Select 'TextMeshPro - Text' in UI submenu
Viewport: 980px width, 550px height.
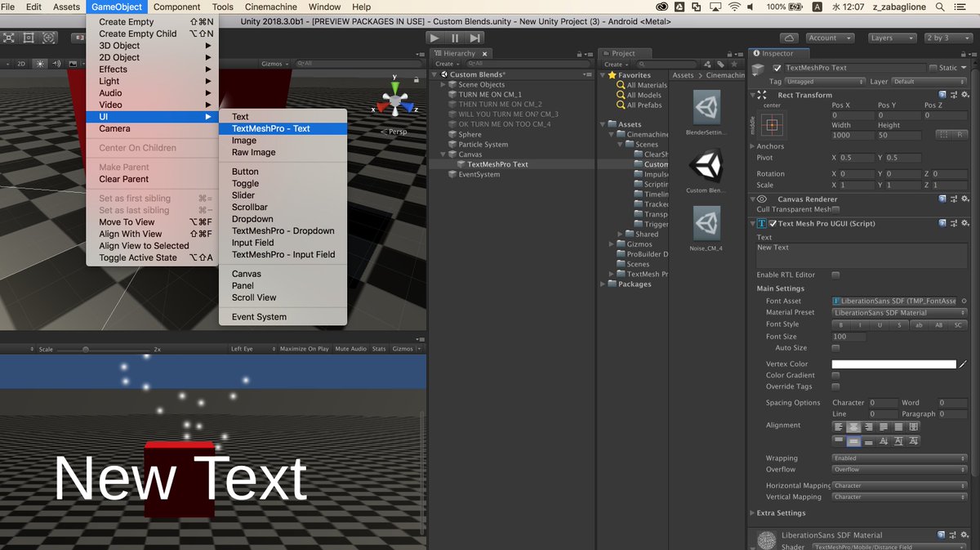[283, 128]
